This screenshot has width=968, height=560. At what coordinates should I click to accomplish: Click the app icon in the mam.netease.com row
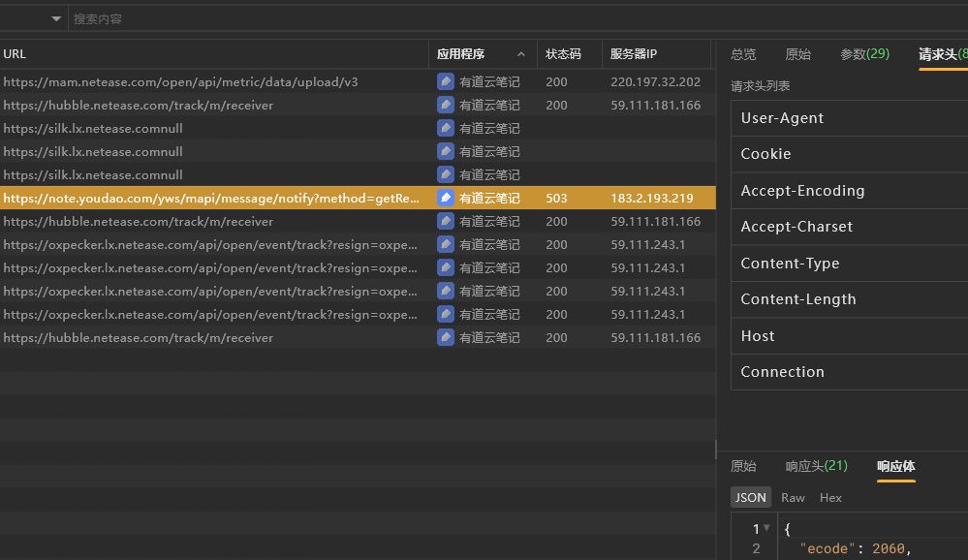coord(446,81)
